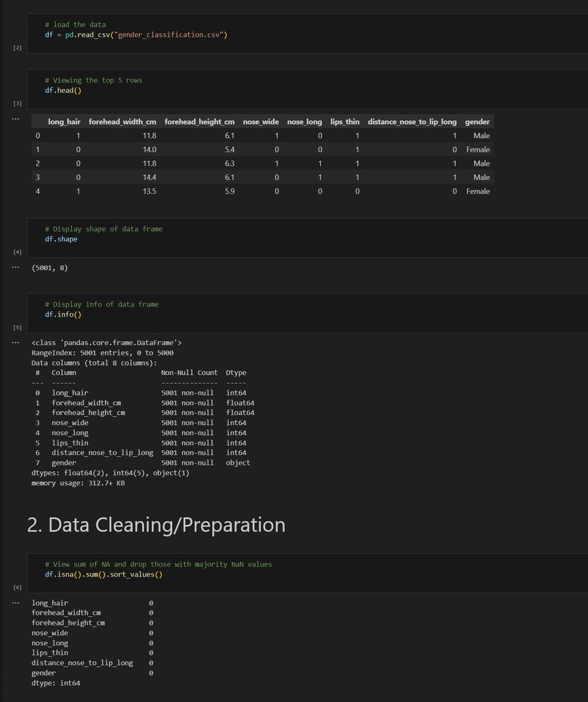
Task: Click the [6] execution count label
Action: tap(17, 588)
